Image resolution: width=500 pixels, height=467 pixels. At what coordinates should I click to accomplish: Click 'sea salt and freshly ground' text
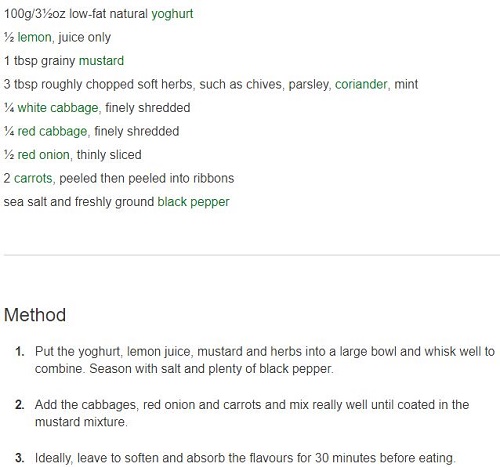point(79,202)
